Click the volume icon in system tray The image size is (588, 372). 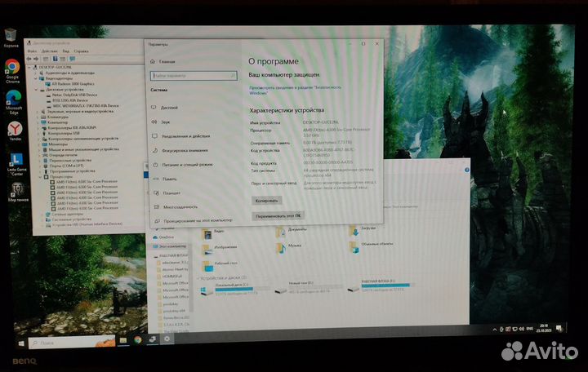click(x=522, y=329)
